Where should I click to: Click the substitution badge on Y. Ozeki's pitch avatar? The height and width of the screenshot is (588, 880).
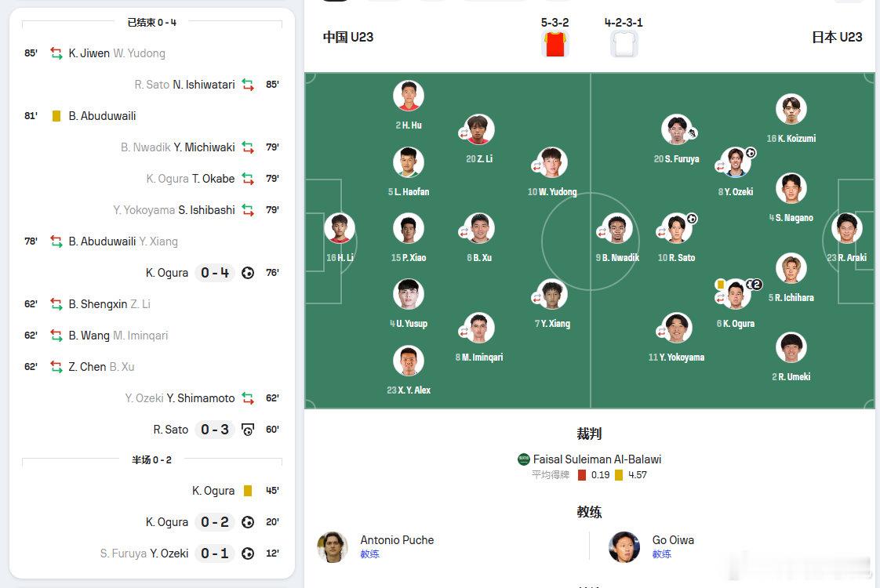point(719,165)
